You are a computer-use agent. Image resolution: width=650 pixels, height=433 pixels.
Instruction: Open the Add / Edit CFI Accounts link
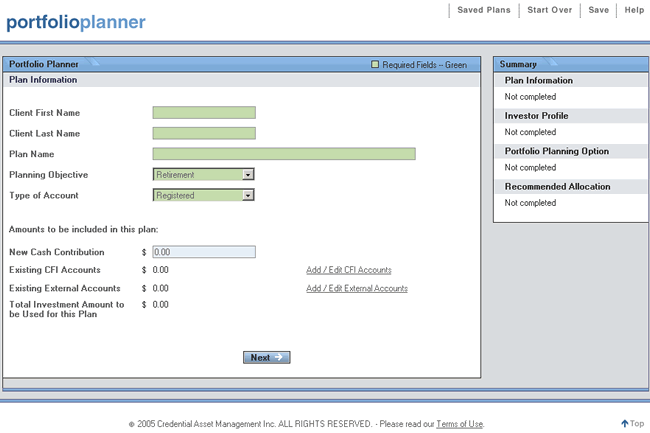(348, 270)
